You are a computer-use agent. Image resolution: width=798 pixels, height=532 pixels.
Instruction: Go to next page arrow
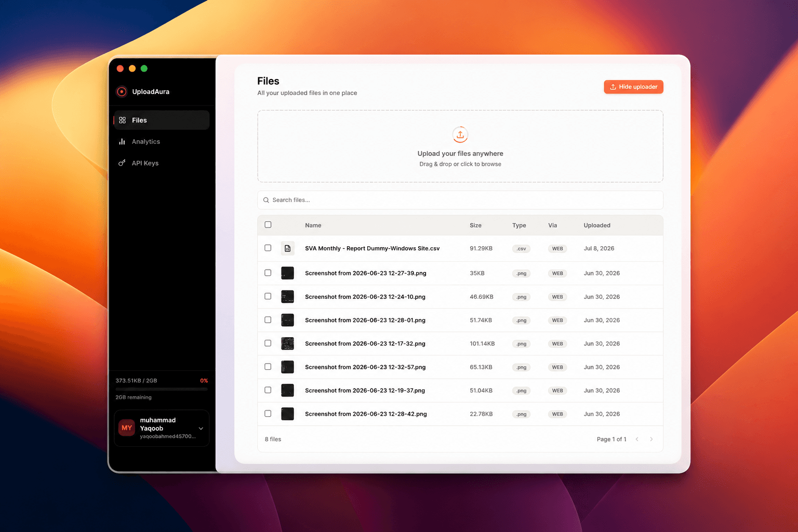tap(651, 439)
